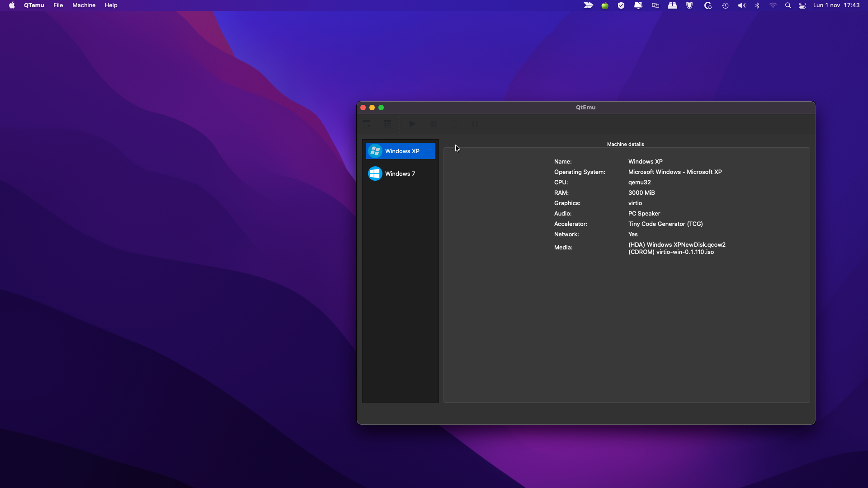Open machine settings toolbar icon
Viewport: 868px width, 488px height.
[387, 124]
